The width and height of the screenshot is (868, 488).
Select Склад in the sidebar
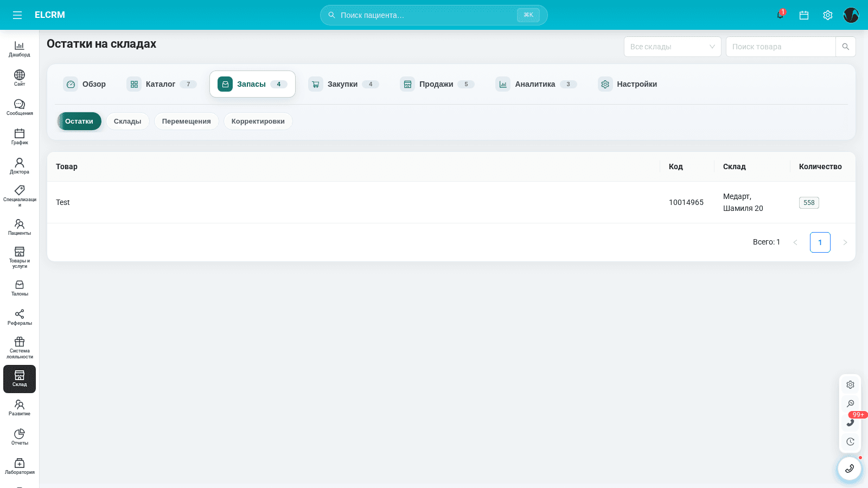point(20,378)
